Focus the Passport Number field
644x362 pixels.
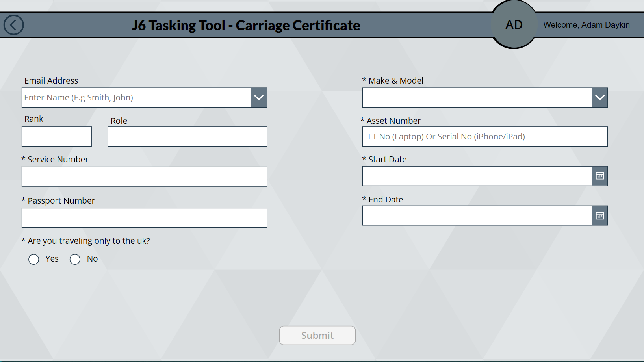[x=145, y=218]
